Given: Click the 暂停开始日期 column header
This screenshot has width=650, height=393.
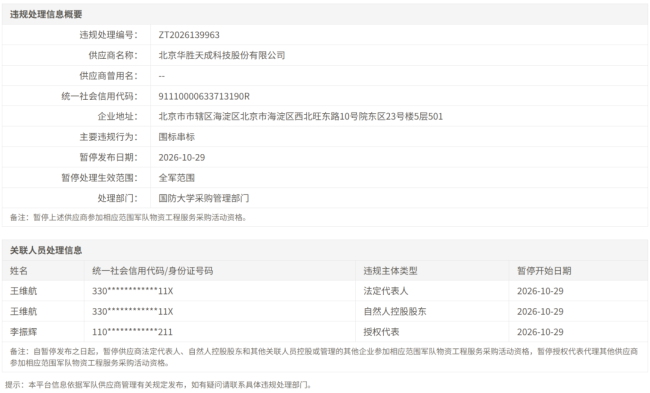Looking at the screenshot, I should [x=544, y=271].
